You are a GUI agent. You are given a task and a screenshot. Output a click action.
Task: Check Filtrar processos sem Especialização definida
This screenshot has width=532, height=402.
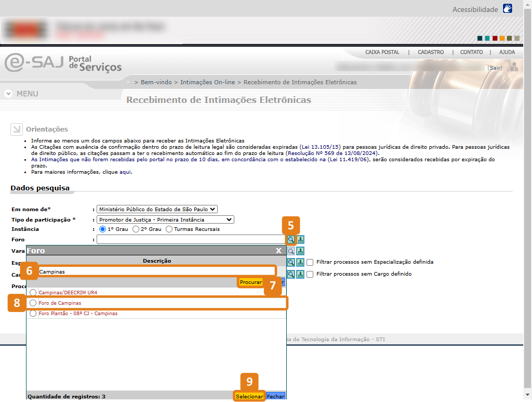coord(310,263)
